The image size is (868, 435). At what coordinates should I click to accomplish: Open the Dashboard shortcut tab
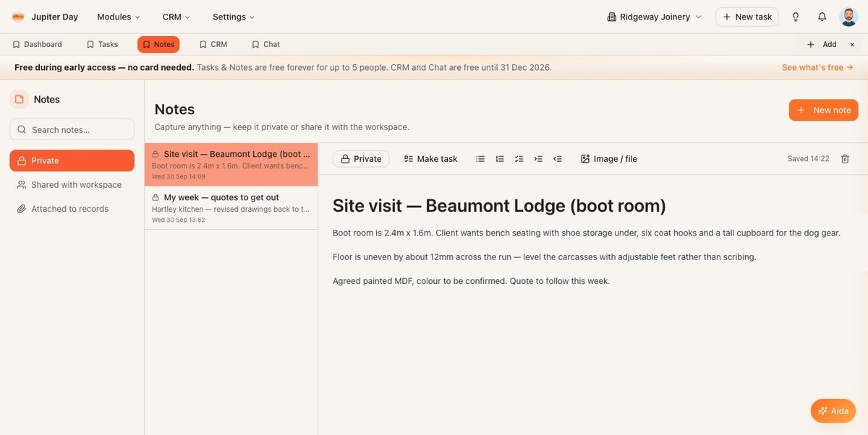(38, 44)
